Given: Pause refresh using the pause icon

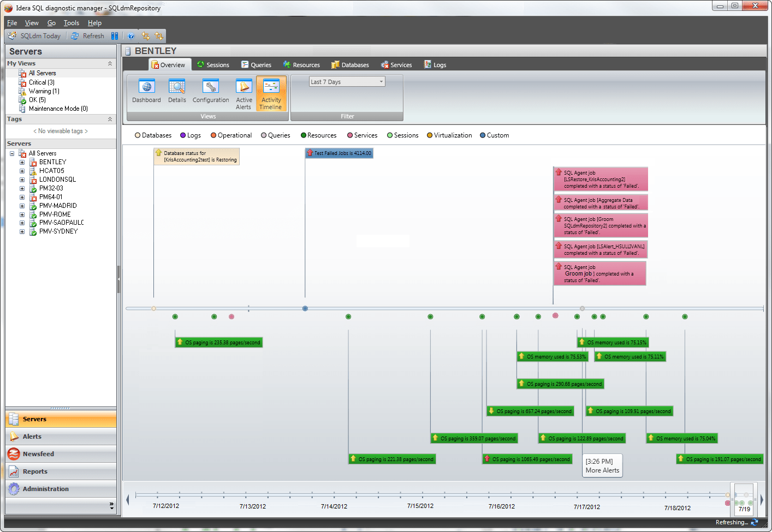Looking at the screenshot, I should [x=115, y=35].
